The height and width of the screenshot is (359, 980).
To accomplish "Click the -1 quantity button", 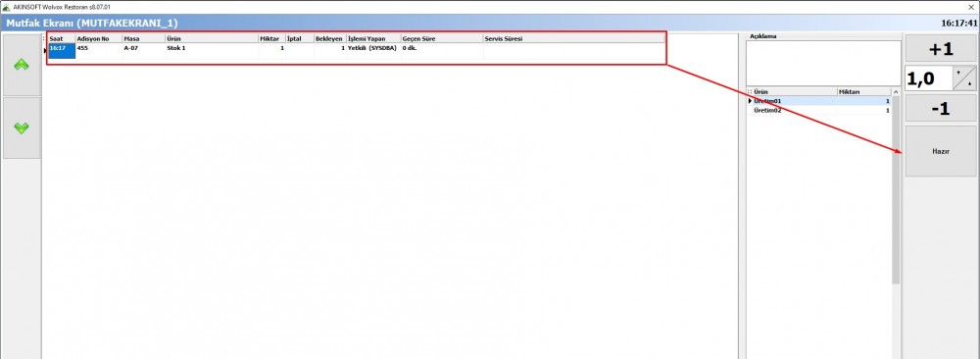I will [x=941, y=108].
